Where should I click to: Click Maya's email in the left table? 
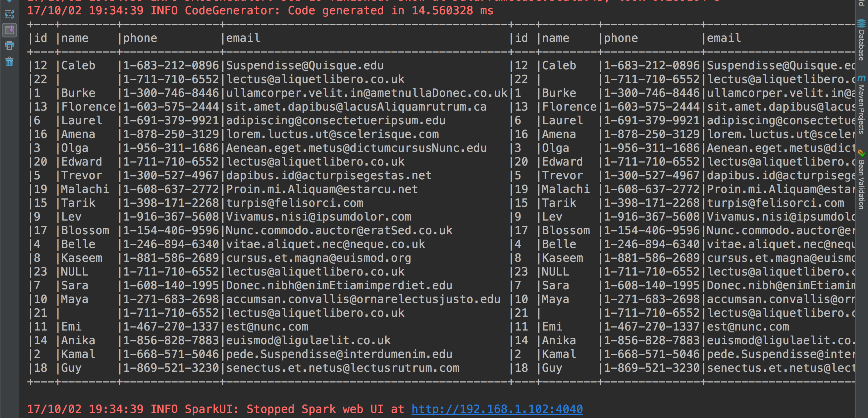point(363,299)
